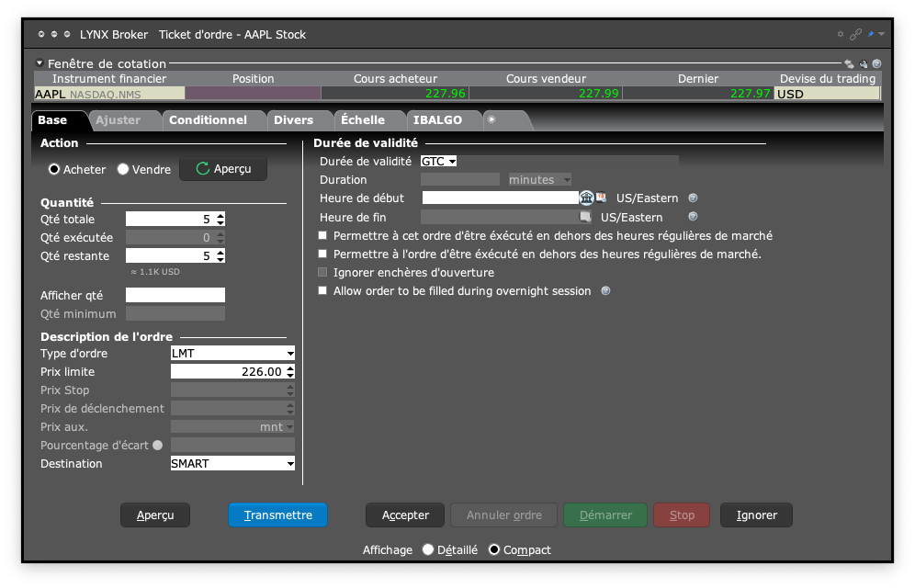The image size is (915, 588).
Task: Click the Afficher qté input field
Action: 175,295
